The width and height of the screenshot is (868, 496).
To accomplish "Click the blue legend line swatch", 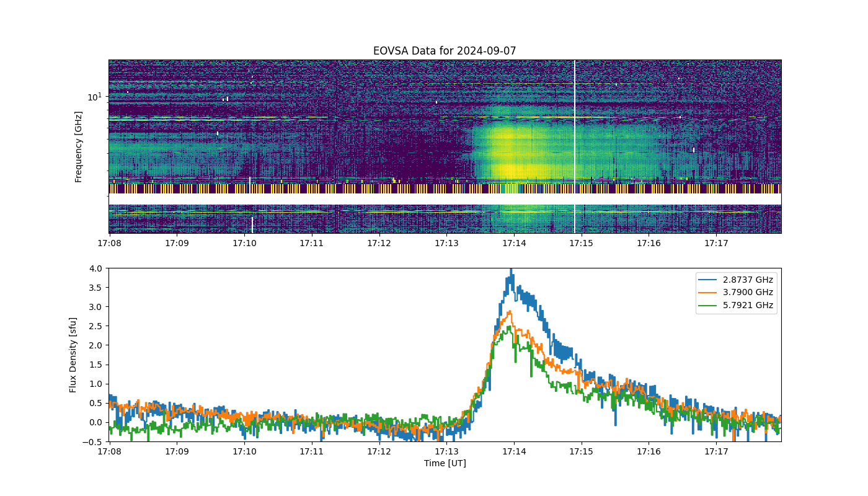I will tap(709, 280).
